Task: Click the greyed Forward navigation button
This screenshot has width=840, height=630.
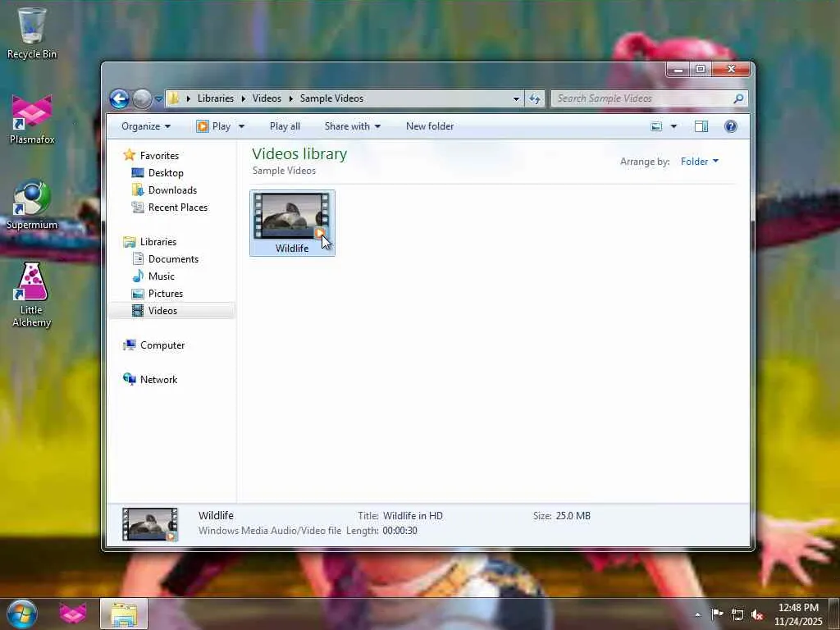Action: click(142, 98)
